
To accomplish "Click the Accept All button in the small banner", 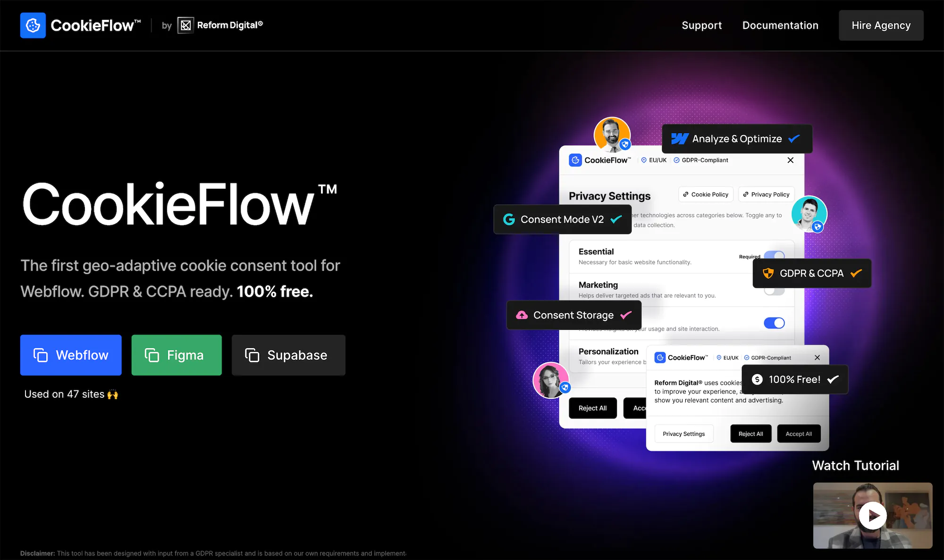I will (x=799, y=434).
